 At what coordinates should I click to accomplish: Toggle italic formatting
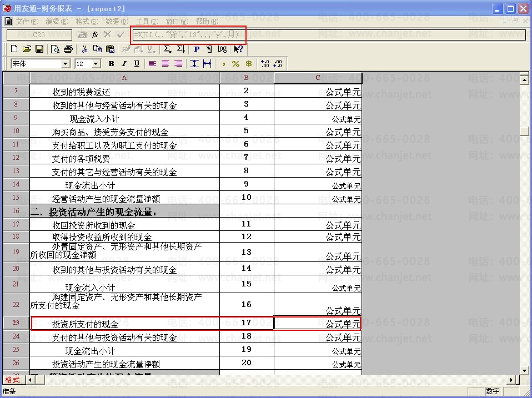[x=124, y=64]
